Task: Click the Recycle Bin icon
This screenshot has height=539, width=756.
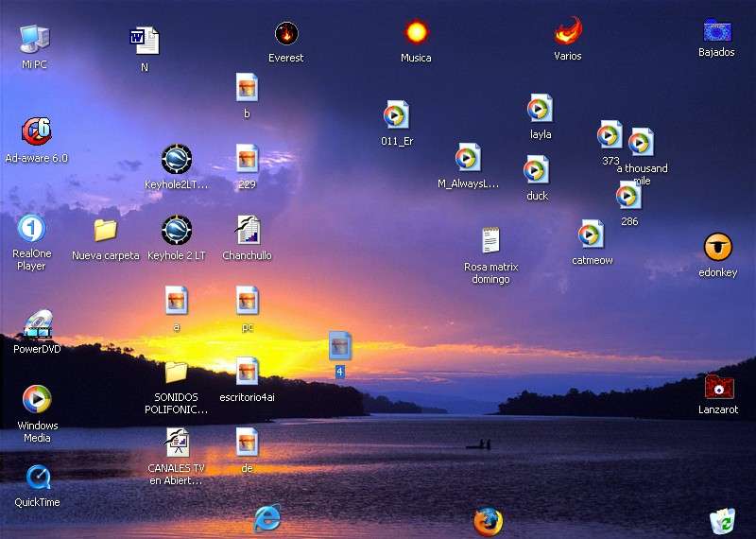Action: [722, 521]
